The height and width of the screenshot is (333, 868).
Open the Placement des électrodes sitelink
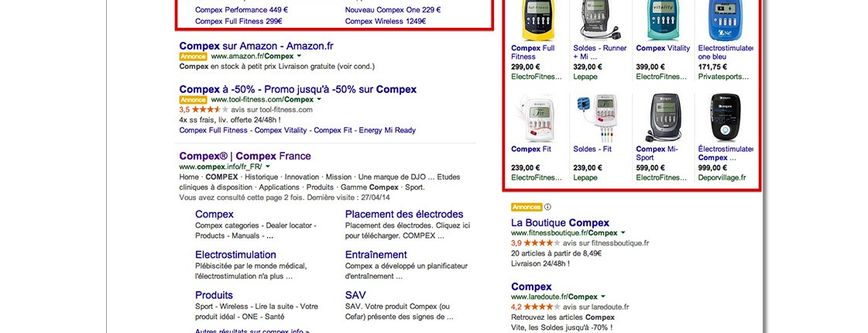(x=404, y=215)
